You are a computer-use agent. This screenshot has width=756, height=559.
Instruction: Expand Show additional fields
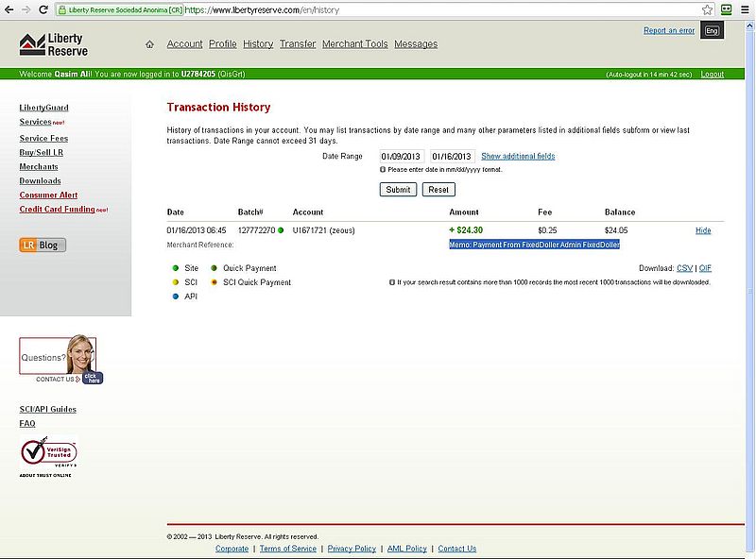[x=518, y=156]
